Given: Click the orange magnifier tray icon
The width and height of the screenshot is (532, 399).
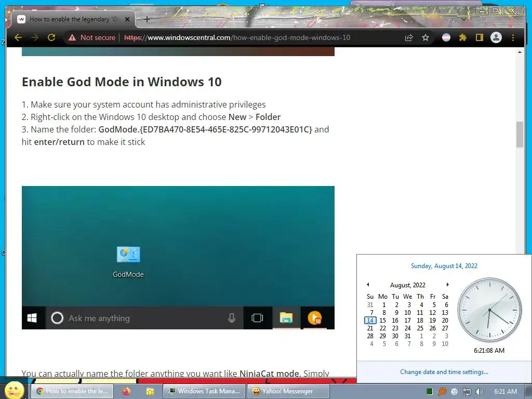Looking at the screenshot, I should pos(442,392).
